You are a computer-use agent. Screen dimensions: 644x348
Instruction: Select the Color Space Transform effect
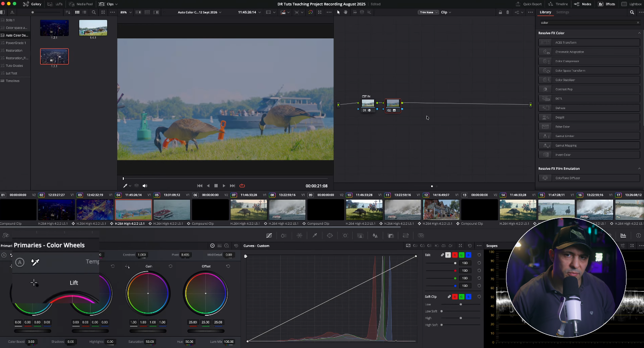point(589,71)
